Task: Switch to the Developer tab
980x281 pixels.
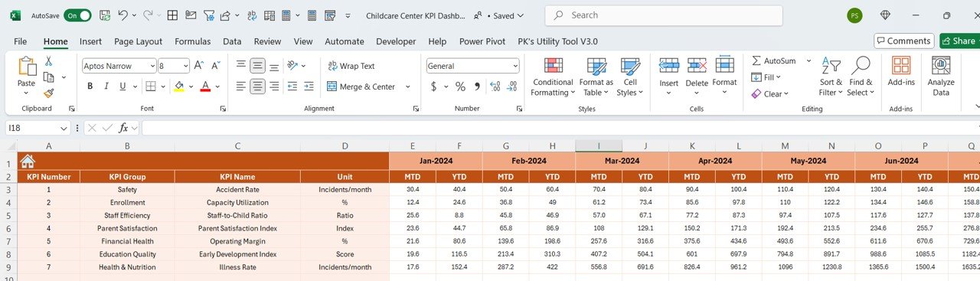Action: [396, 41]
